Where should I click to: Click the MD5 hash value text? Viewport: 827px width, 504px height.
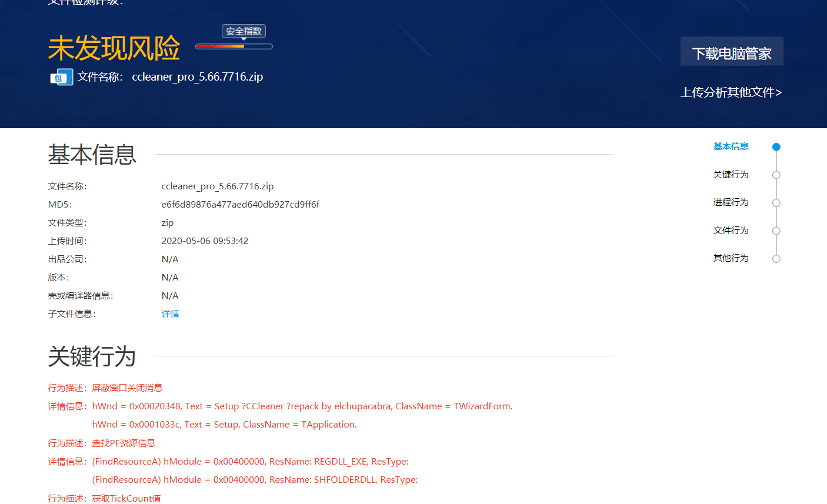point(240,205)
